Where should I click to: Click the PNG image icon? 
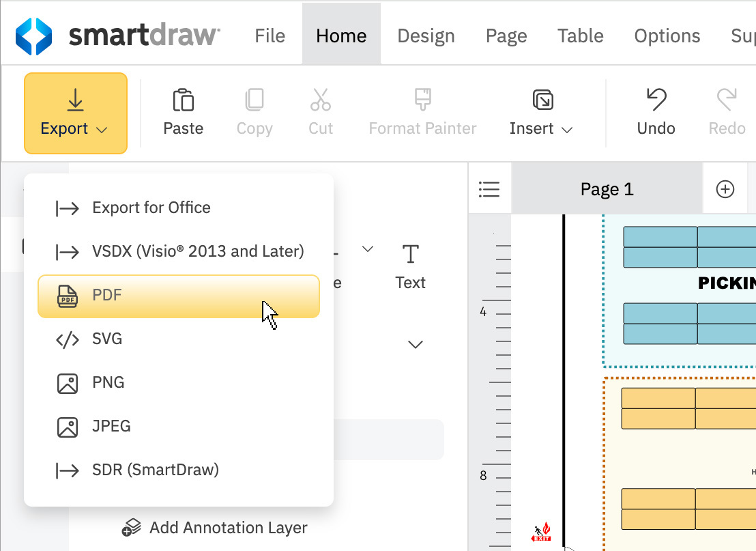pos(68,384)
